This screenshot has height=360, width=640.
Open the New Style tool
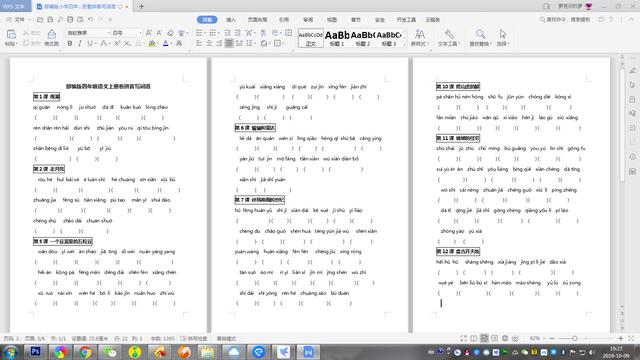[x=419, y=37]
